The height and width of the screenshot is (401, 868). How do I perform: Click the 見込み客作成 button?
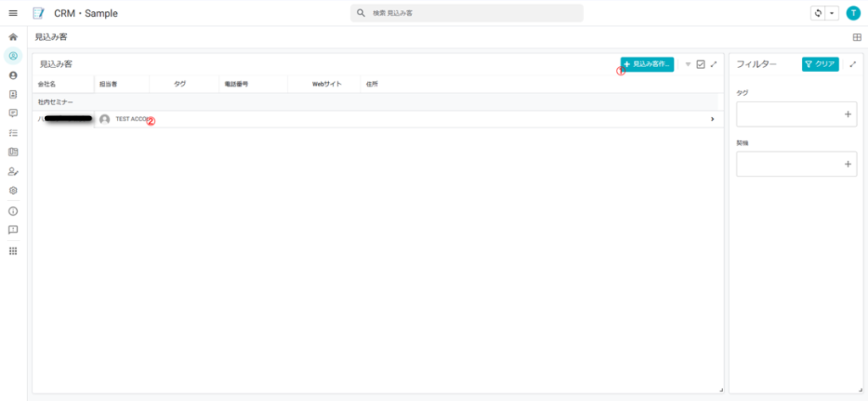(648, 64)
